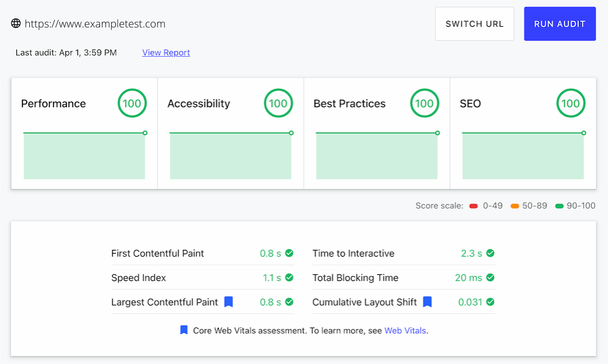Click the SWITCH URL button
The height and width of the screenshot is (364, 610).
[x=474, y=24]
